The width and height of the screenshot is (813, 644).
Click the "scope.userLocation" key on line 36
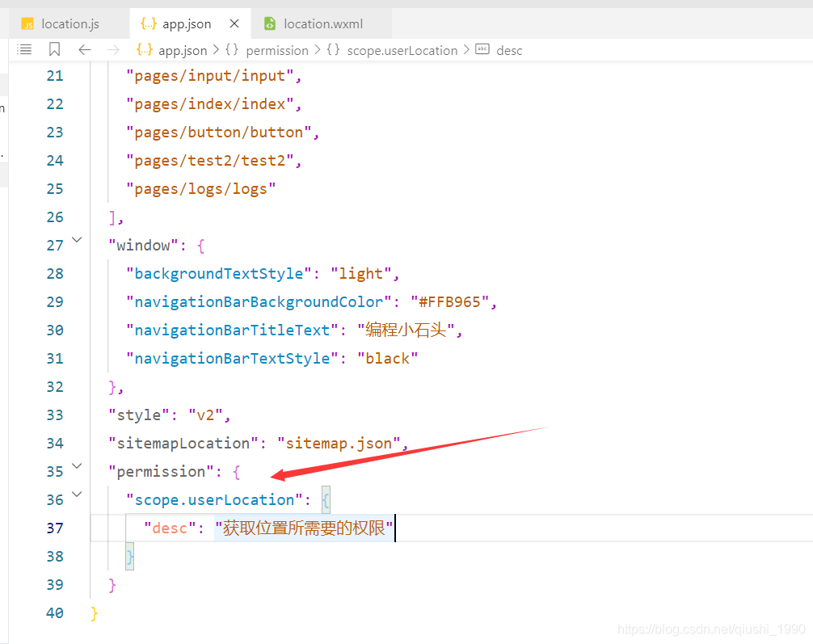click(x=214, y=500)
